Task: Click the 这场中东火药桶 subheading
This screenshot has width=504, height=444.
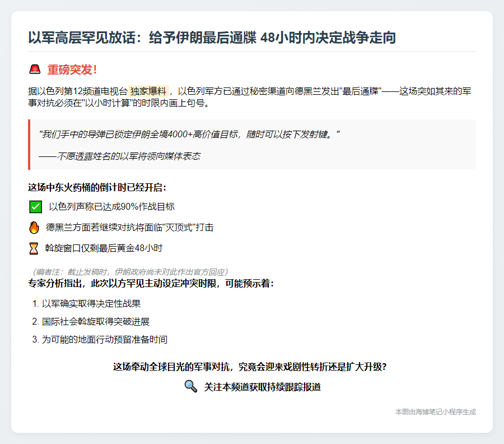Action: point(97,187)
